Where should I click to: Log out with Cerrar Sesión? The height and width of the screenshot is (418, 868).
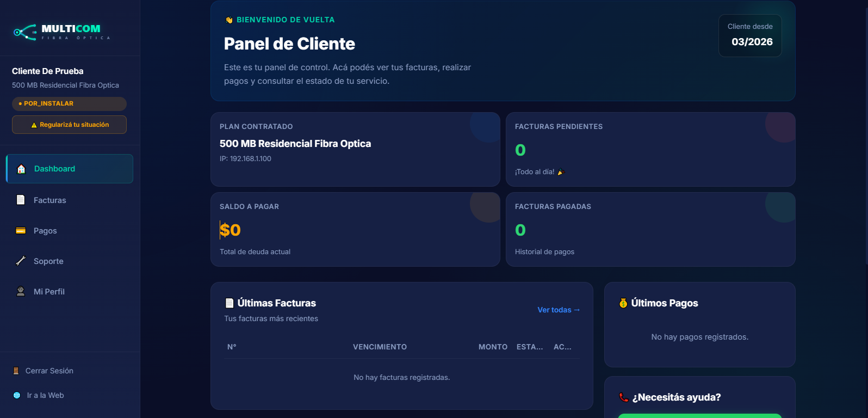44,371
